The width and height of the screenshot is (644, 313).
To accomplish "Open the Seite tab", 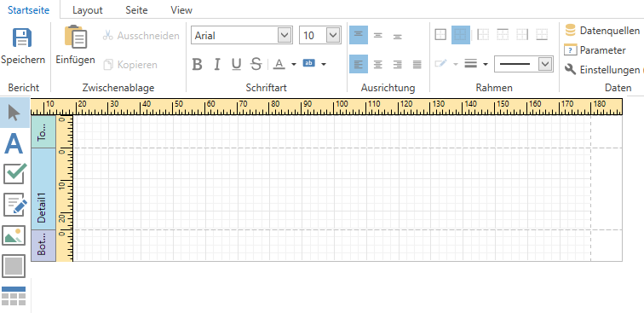I will pos(136,10).
